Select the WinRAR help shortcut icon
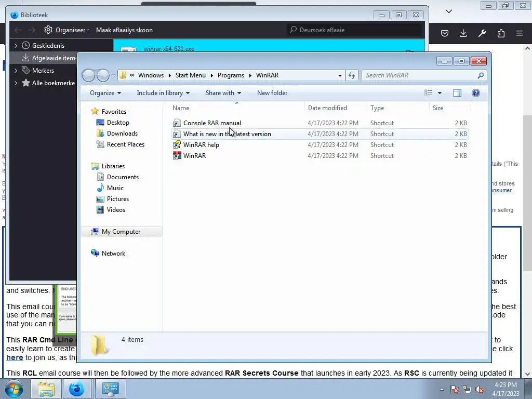Image resolution: width=532 pixels, height=399 pixels. tap(177, 145)
